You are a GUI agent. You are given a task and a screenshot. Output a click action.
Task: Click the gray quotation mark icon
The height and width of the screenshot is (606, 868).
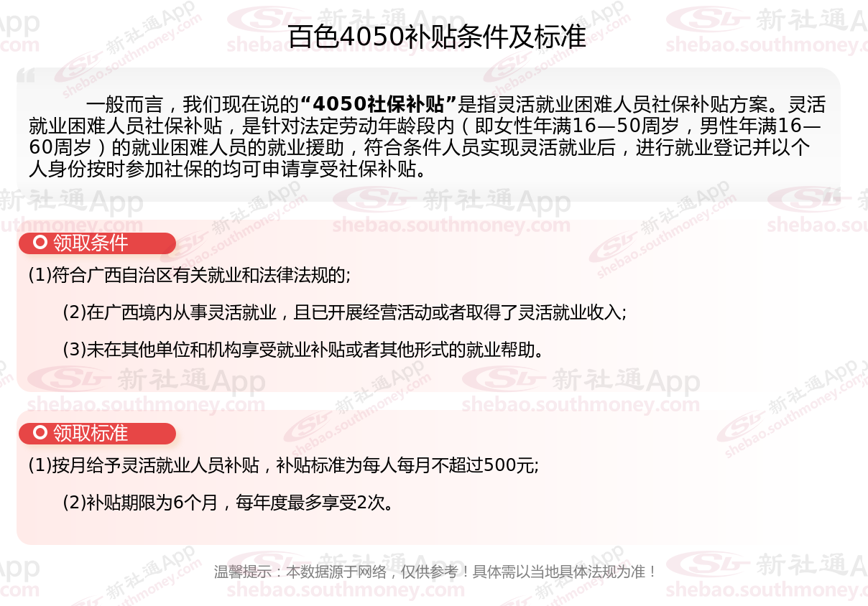[x=26, y=75]
